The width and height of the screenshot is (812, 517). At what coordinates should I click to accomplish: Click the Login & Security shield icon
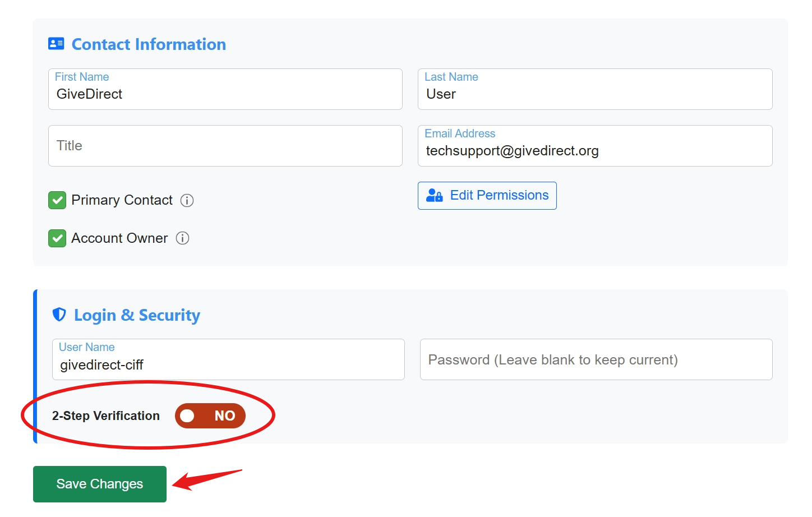pyautogui.click(x=59, y=315)
